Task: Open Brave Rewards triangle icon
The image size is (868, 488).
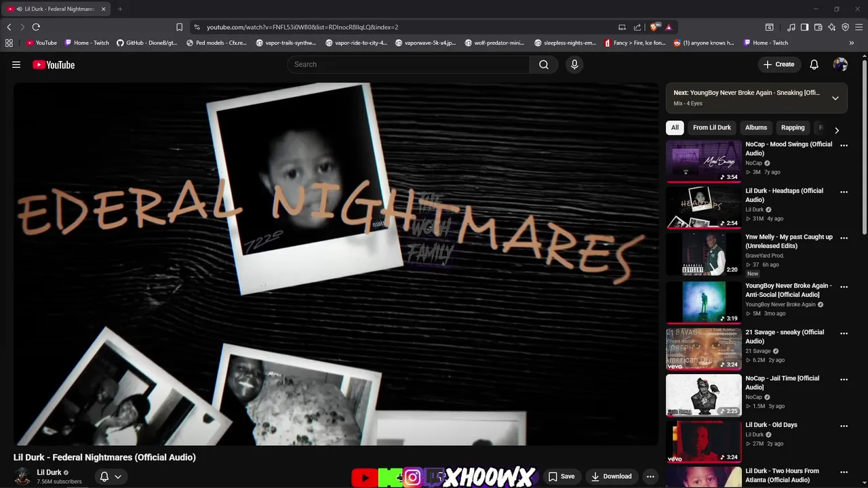Action: pos(668,27)
